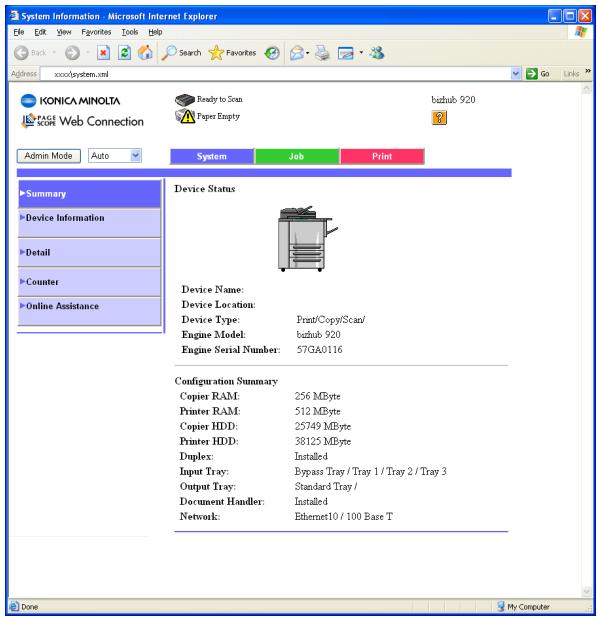Click the Refresh page icon
Screen dimensions: 598x618
click(x=125, y=53)
